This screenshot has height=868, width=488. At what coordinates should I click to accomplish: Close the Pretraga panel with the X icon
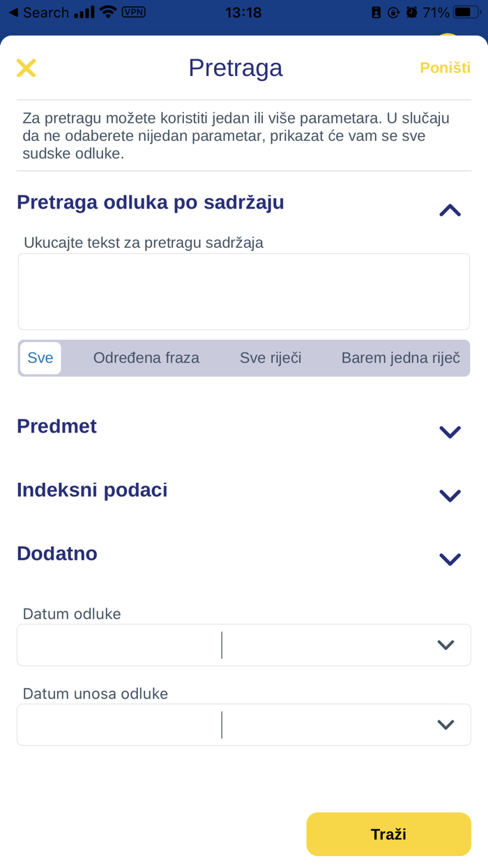pyautogui.click(x=26, y=68)
